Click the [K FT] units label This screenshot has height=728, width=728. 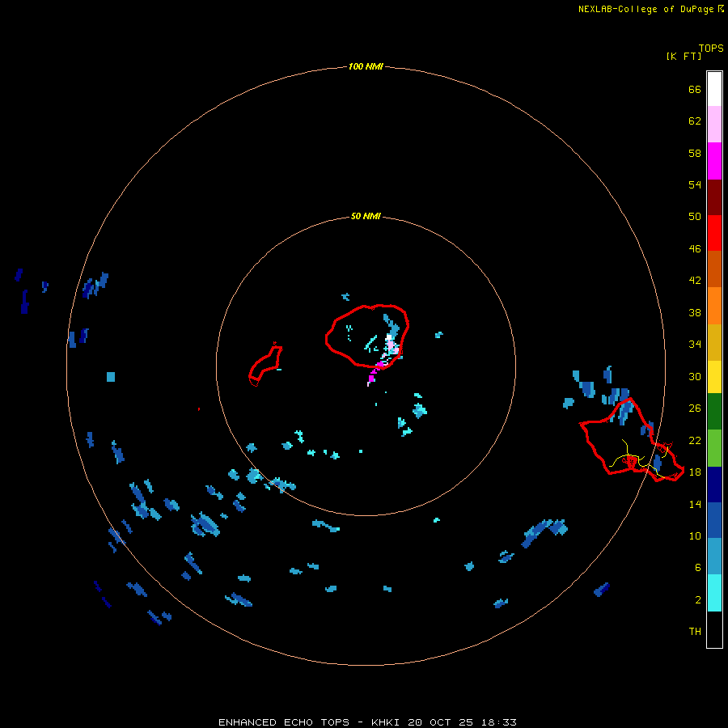click(x=684, y=57)
